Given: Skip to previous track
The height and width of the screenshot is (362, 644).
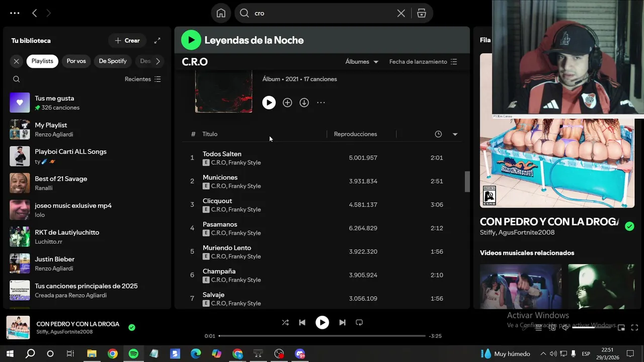Looking at the screenshot, I should click(302, 323).
